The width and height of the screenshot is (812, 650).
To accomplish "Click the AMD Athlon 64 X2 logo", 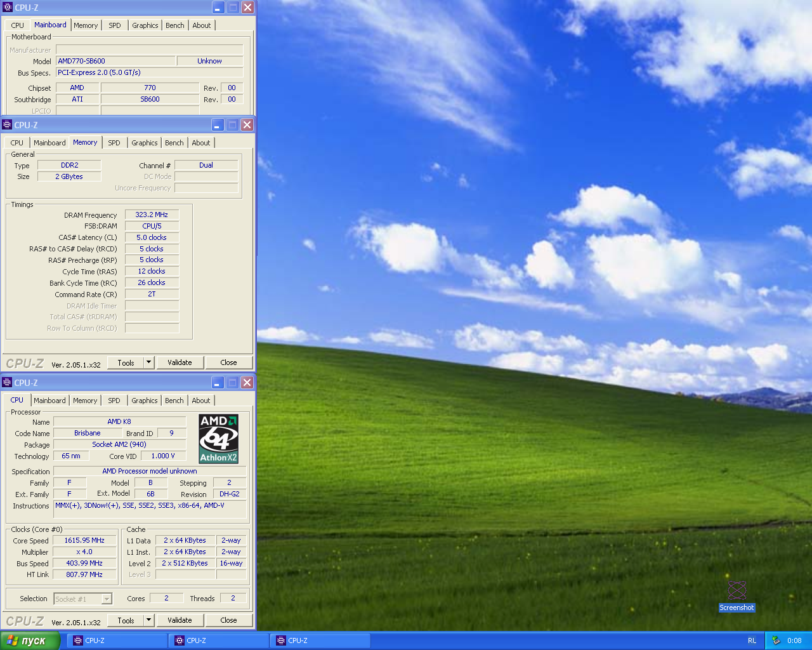I will point(218,439).
